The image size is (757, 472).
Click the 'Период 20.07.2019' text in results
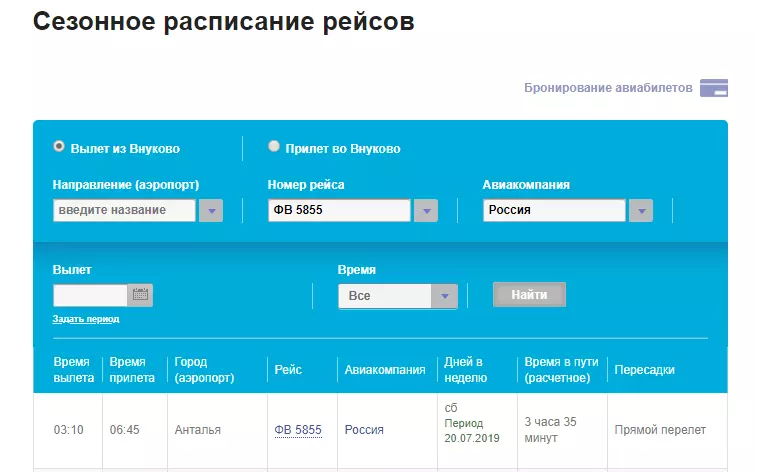472,430
